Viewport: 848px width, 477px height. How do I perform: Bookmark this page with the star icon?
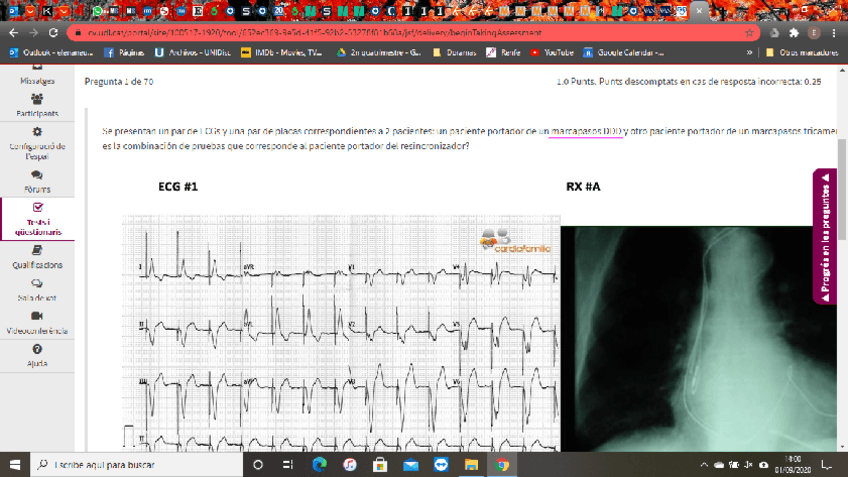tap(749, 32)
